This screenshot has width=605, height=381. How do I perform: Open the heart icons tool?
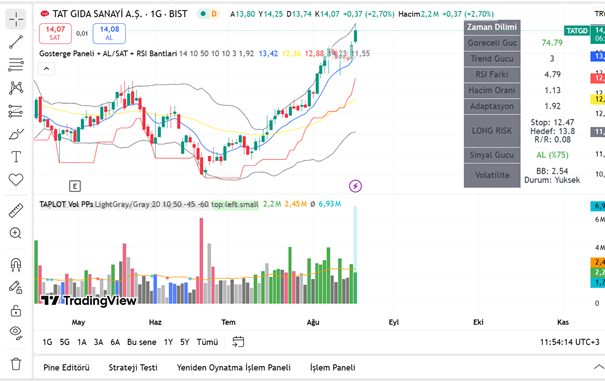coord(16,179)
